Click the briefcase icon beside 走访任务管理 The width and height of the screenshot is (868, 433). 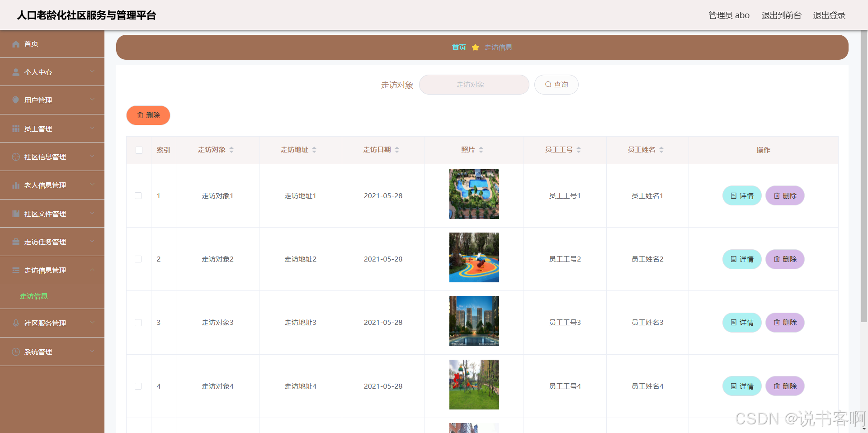(16, 242)
